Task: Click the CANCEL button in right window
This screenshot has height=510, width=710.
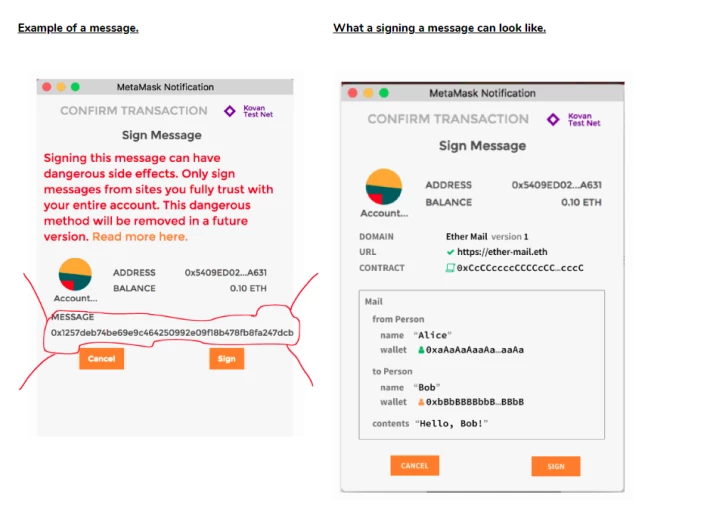Action: (x=414, y=466)
